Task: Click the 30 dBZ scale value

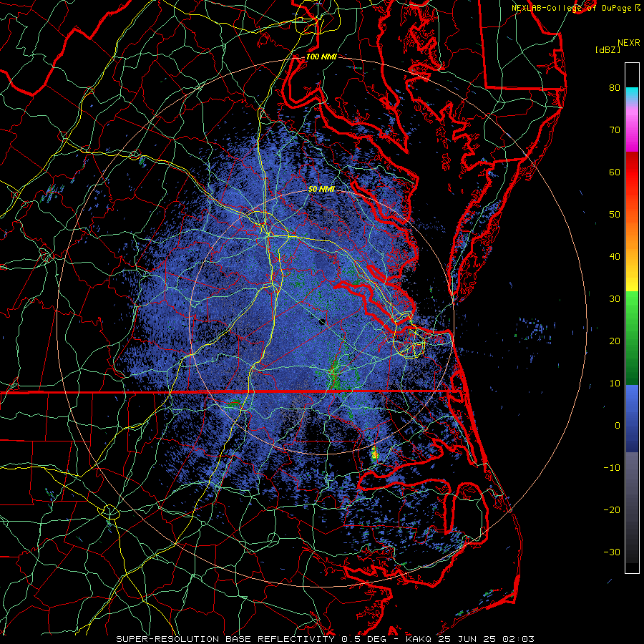Action: pyautogui.click(x=615, y=299)
